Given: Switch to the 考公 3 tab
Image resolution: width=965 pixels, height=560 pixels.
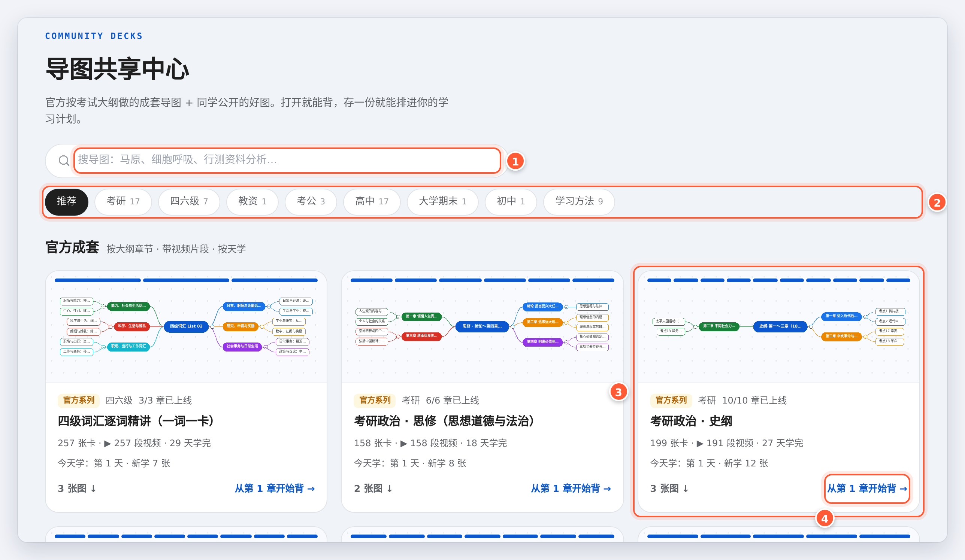Looking at the screenshot, I should point(311,201).
